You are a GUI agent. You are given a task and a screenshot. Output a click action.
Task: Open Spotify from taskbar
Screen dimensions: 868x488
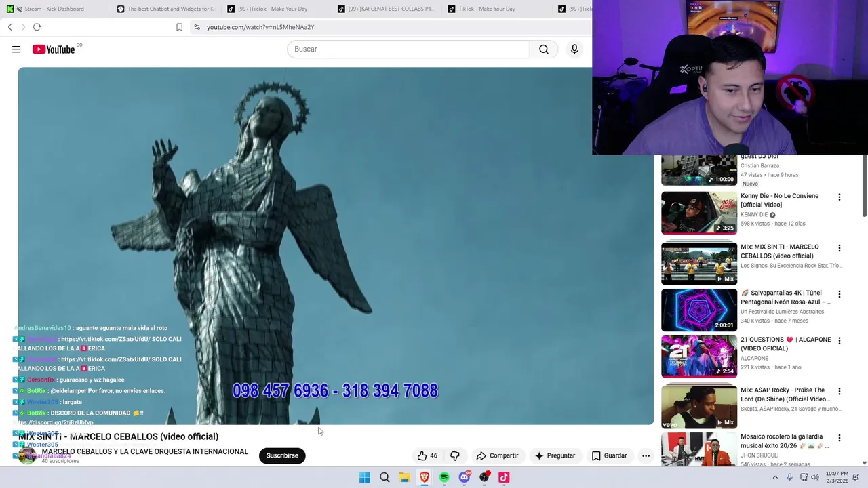coord(444,477)
